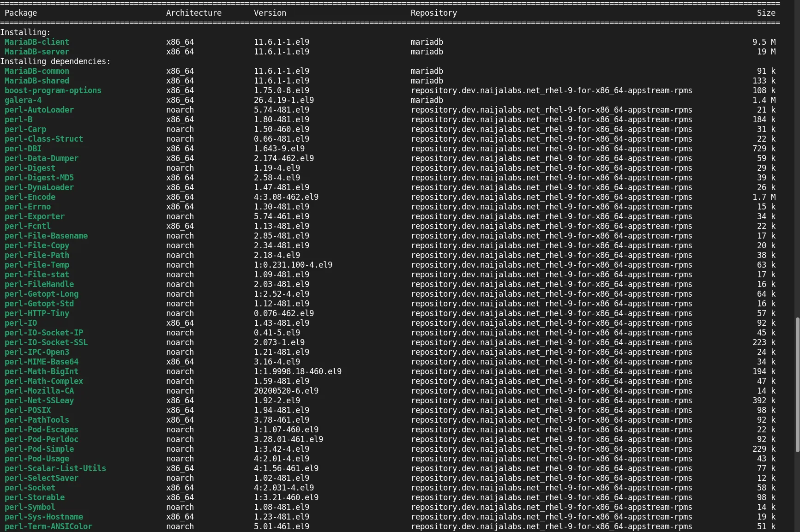This screenshot has width=800, height=532.
Task: Click the perl-IO-Socket-SSL package name
Action: point(46,342)
